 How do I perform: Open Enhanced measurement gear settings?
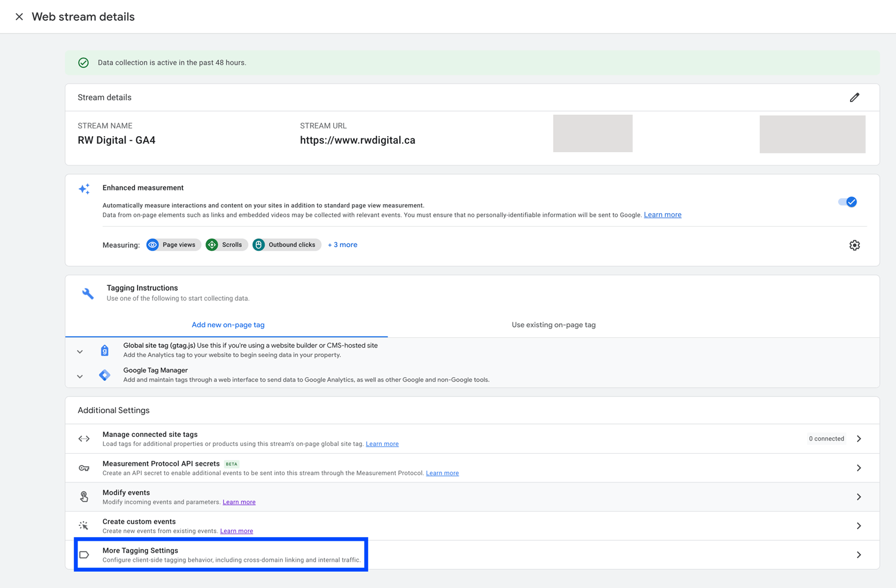coord(854,245)
